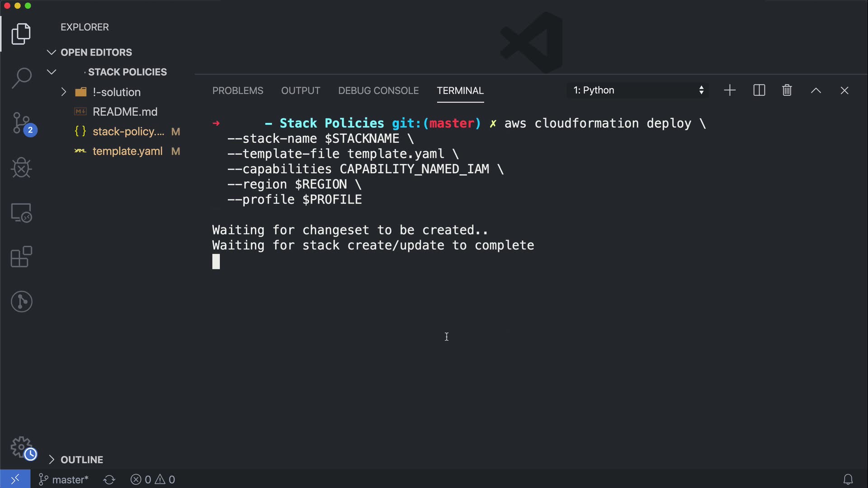
Task: Open the Extensions view
Action: (x=21, y=257)
